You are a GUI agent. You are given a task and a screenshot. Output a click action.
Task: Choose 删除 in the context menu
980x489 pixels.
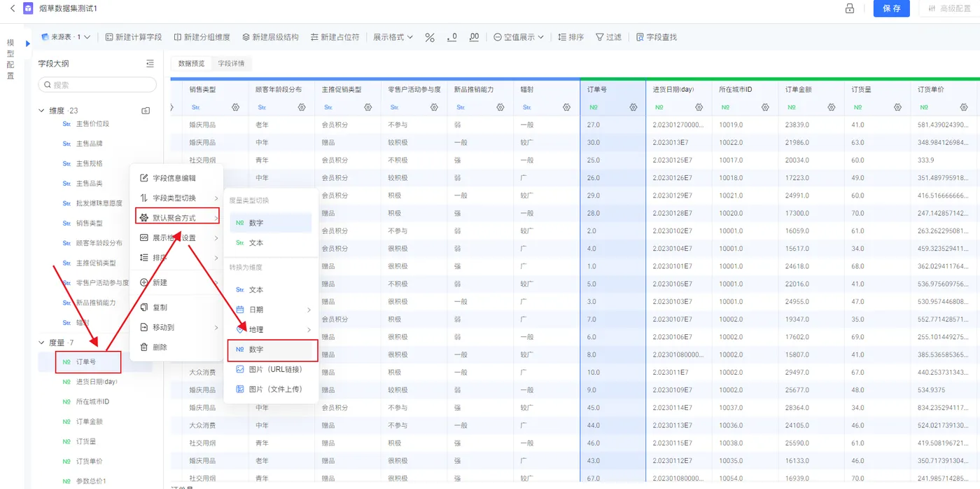click(176, 347)
